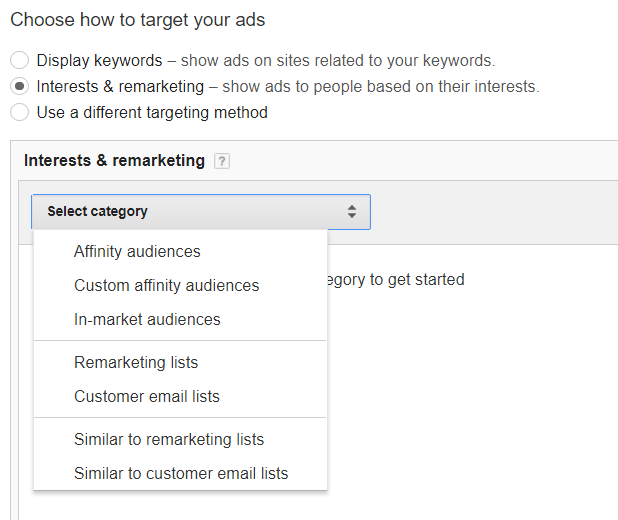
Task: Click the 'show ads to people based' description
Action: [381, 87]
